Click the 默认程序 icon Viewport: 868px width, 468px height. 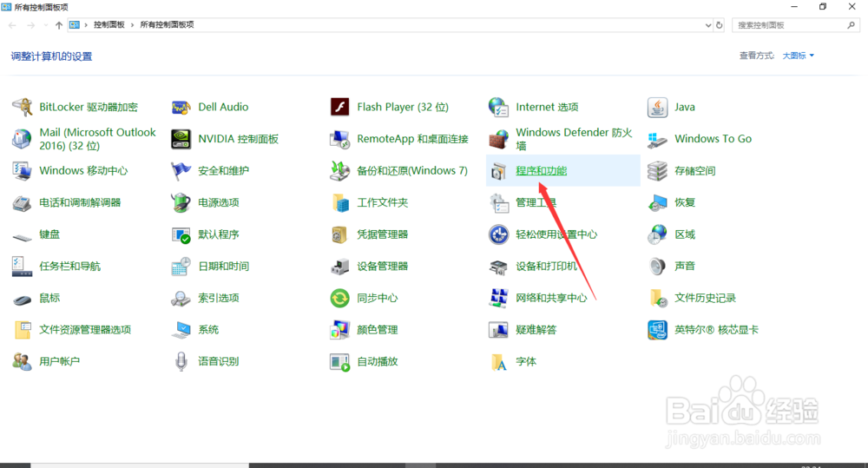point(181,234)
